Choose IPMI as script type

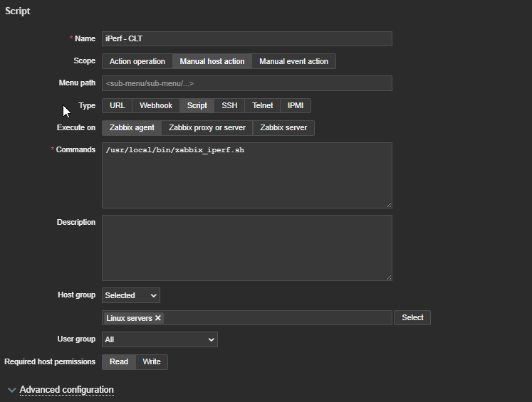(296, 105)
